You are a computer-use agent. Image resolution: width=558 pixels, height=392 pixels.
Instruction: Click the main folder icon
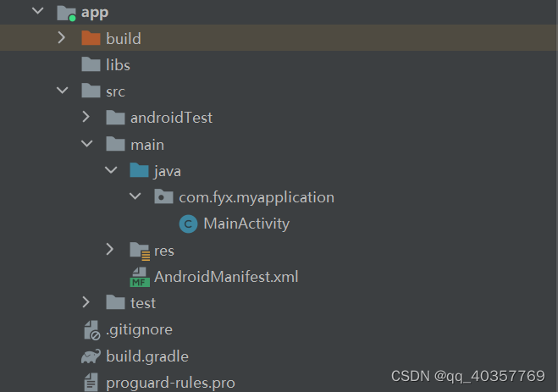click(115, 144)
